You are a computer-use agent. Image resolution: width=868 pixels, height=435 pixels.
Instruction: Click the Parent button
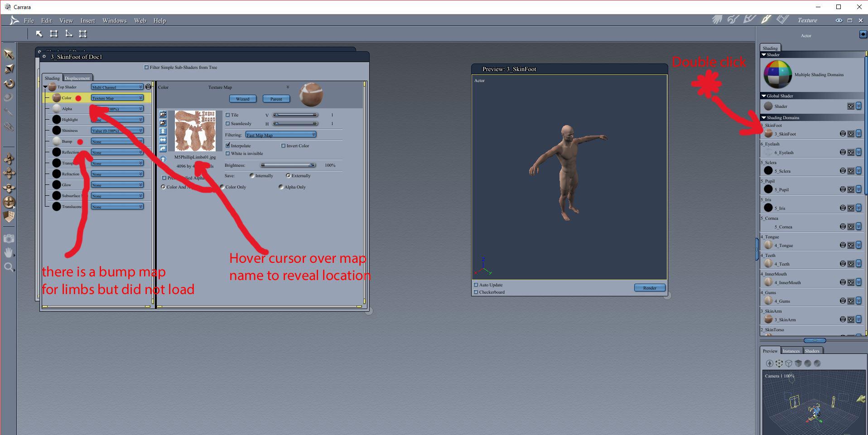point(276,99)
